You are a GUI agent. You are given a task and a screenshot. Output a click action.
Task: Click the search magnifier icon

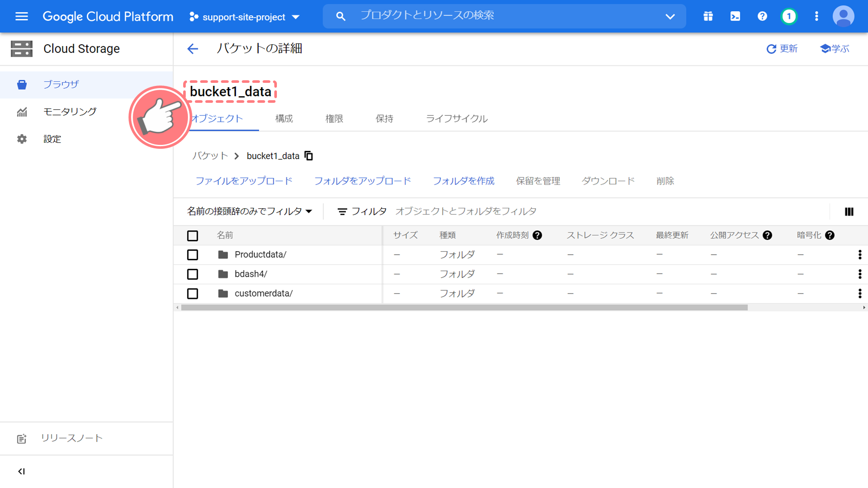point(341,16)
